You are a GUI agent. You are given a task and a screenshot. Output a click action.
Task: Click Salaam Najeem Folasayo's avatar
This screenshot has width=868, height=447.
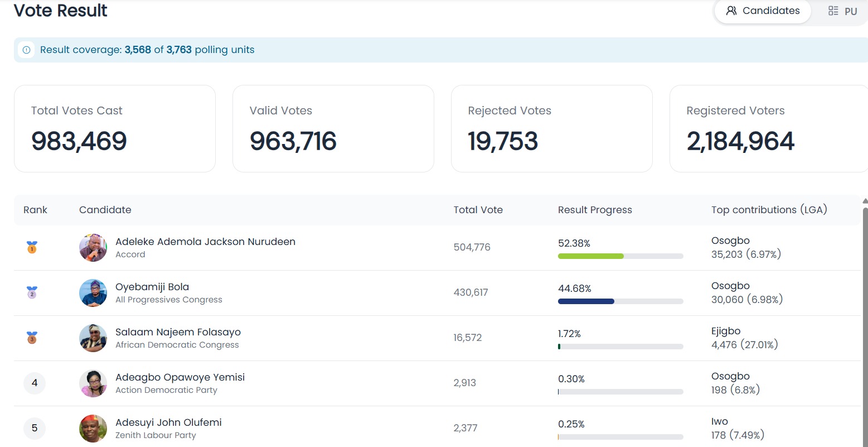[93, 338]
